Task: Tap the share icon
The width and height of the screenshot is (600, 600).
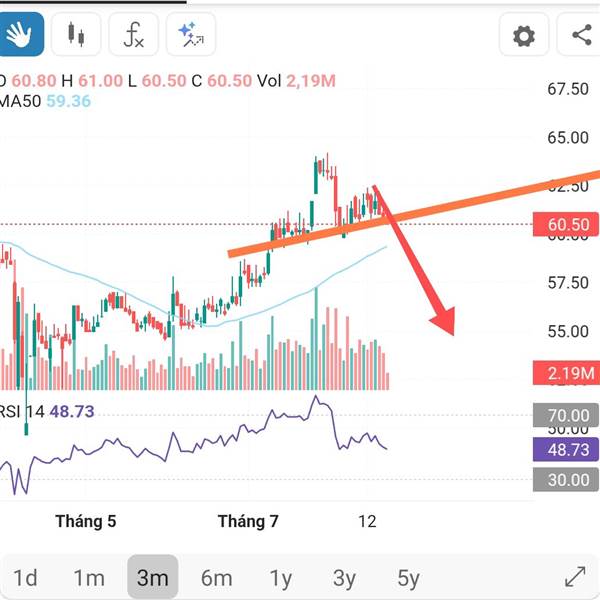Action: [x=581, y=35]
